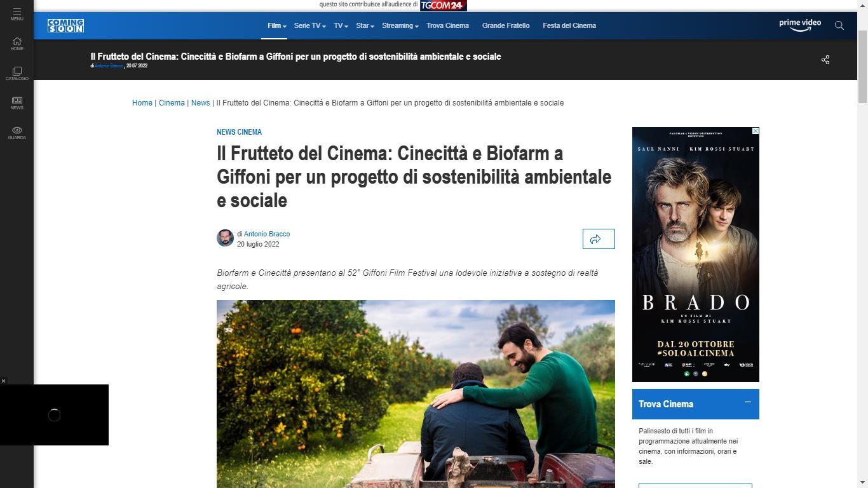Open Festa del Cinema menu item
This screenshot has width=868, height=488.
coord(569,25)
